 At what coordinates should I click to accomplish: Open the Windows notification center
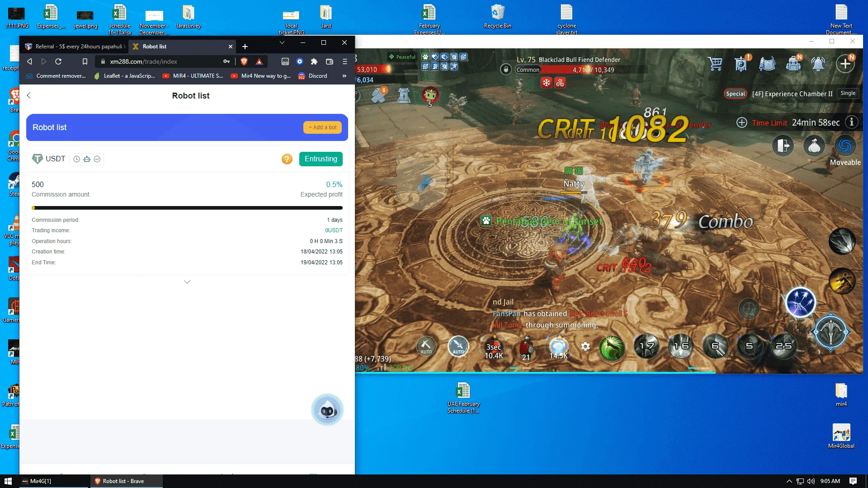pyautogui.click(x=853, y=481)
